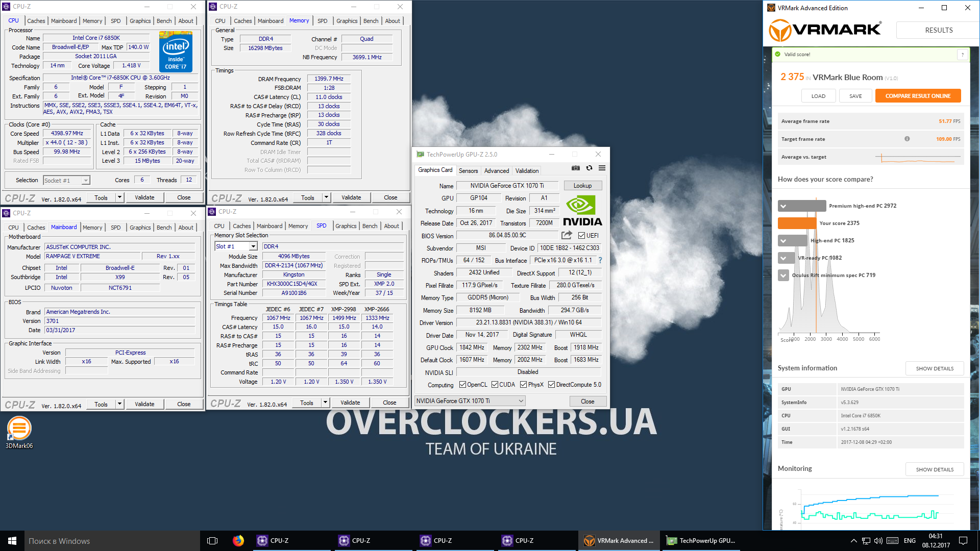Toggle UEFI checkbox in GPU-Z
Viewport: 980px width, 551px height.
[581, 236]
